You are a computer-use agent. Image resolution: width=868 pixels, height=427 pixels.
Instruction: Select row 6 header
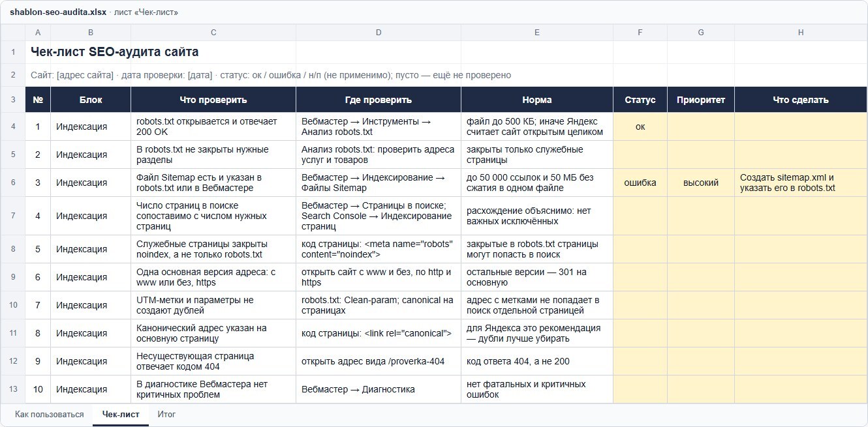click(13, 183)
